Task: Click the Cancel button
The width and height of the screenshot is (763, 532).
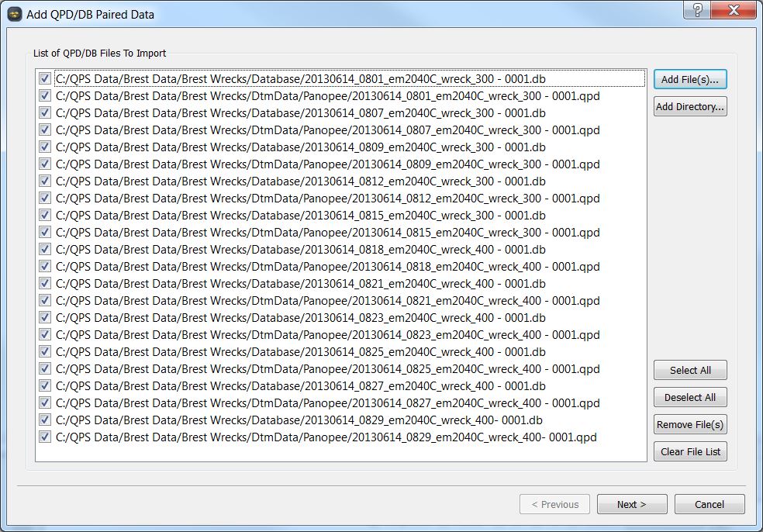Action: click(709, 504)
